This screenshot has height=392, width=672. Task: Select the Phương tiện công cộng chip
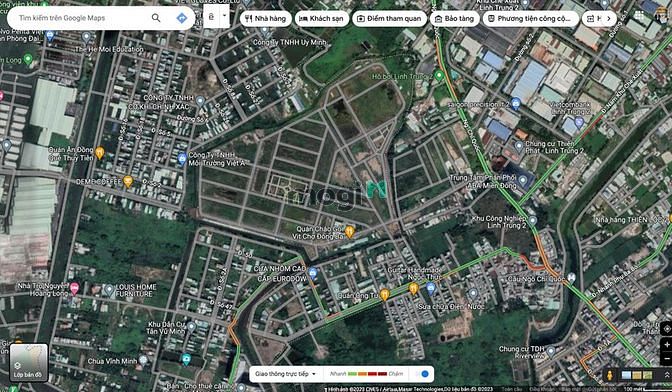pos(531,18)
